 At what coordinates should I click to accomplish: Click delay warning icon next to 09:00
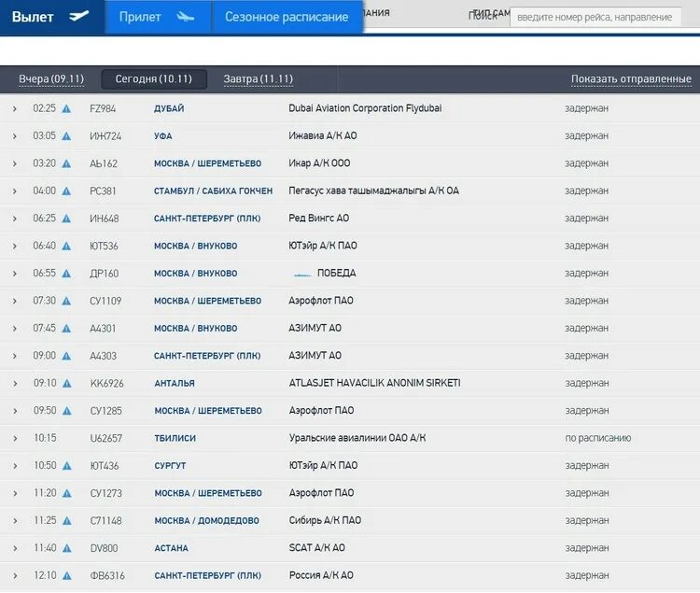[x=66, y=357]
